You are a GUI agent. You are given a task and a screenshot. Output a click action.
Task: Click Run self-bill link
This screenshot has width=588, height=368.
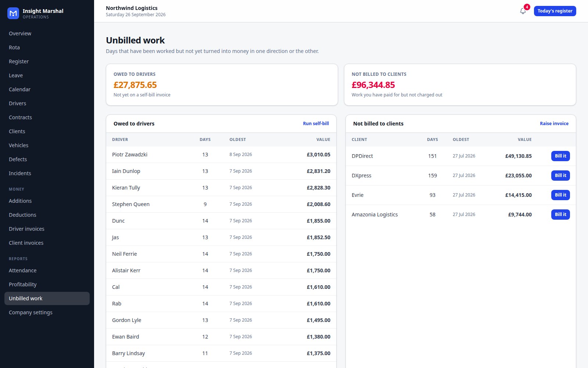tap(316, 124)
